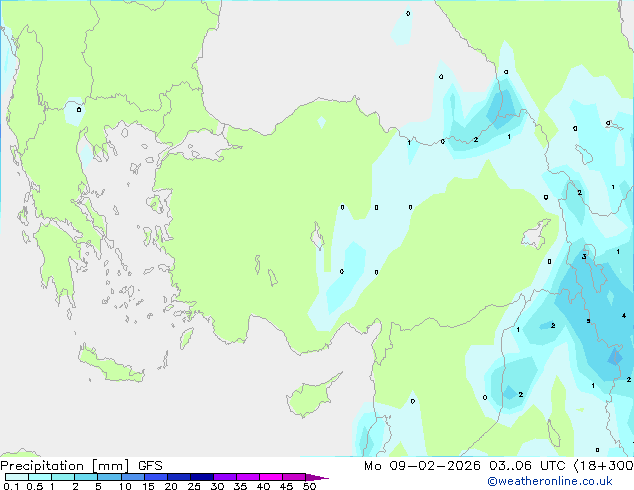Viewport: 634px width, 490px height.
Task: Select the 40–45 mm magenta legend swatch
Action: point(271,477)
